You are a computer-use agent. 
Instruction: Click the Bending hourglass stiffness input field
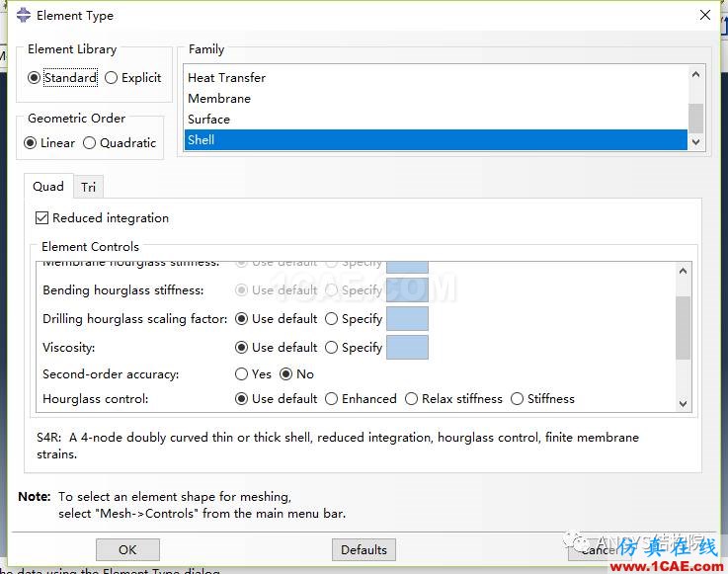pos(407,290)
